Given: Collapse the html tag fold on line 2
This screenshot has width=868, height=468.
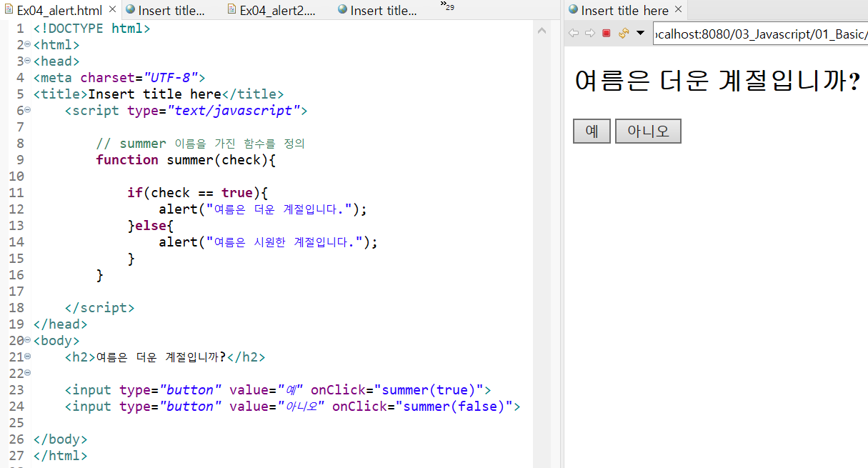Looking at the screenshot, I should (x=28, y=44).
